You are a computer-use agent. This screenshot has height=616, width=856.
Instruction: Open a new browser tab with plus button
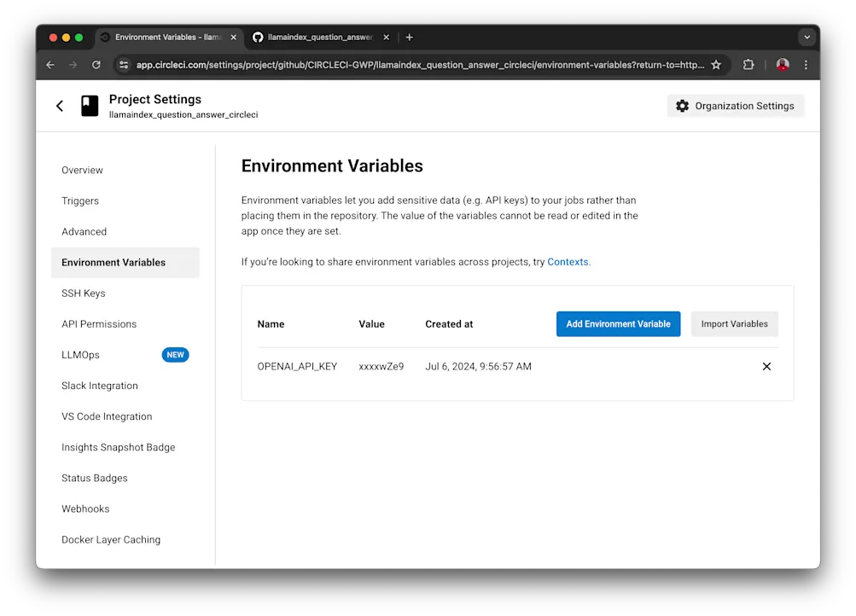409,37
